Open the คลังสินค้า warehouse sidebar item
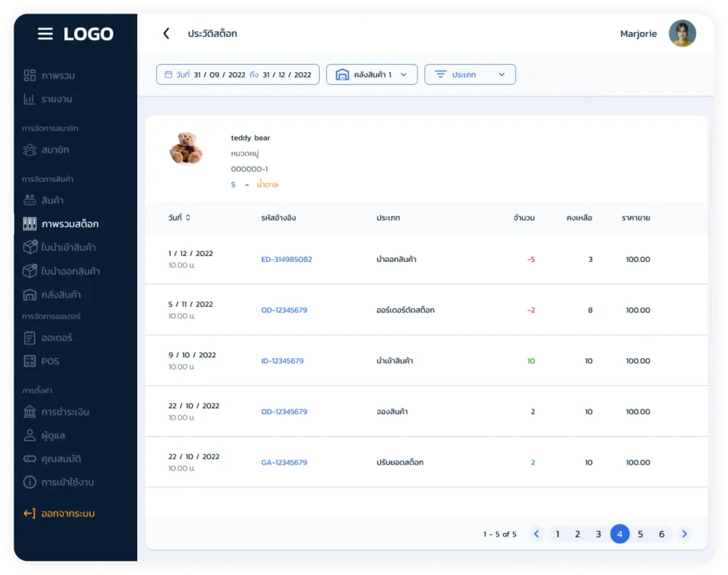 [x=52, y=295]
